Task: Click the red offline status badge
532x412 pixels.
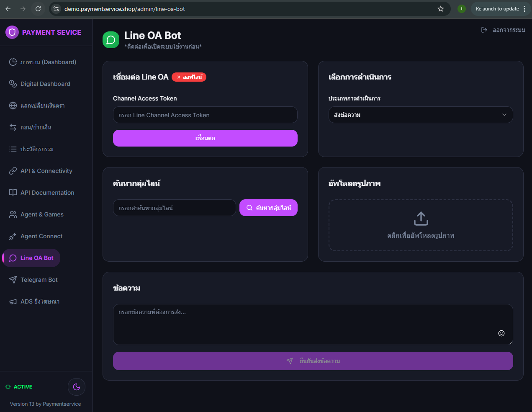Action: [x=189, y=77]
